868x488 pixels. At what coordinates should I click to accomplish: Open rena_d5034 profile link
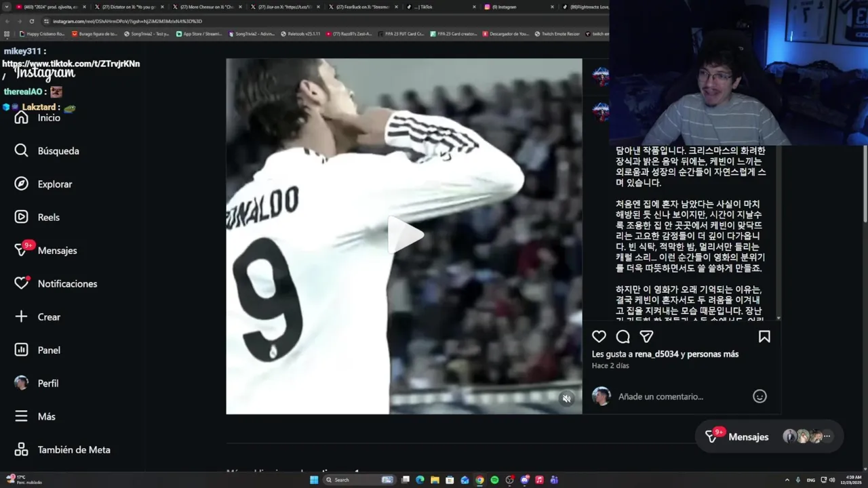[656, 354]
